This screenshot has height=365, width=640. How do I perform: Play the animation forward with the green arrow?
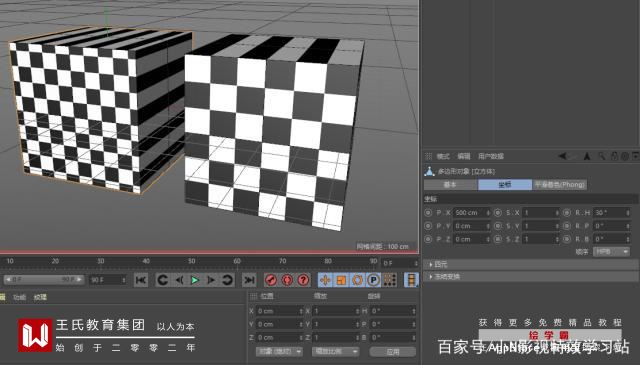click(195, 280)
